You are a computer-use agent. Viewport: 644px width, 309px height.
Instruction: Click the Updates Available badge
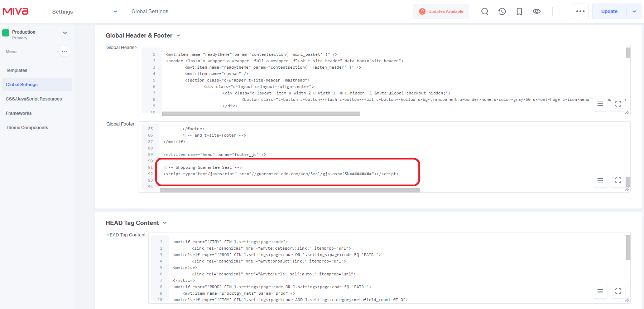441,11
